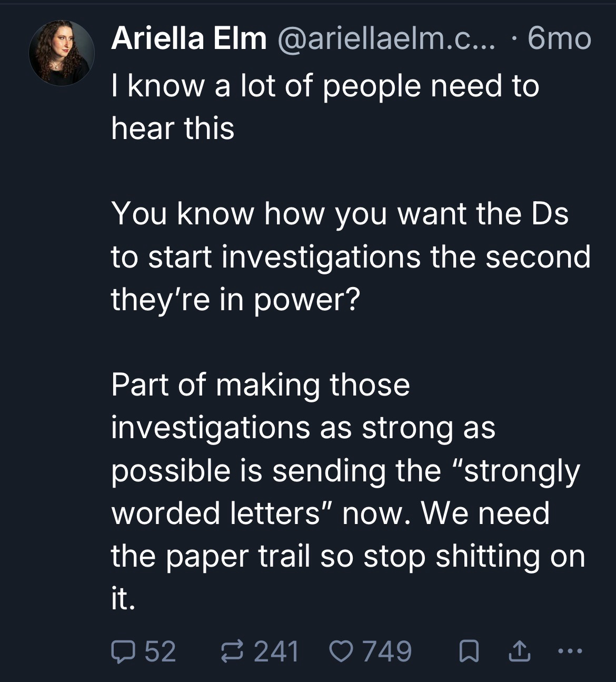Click the 52 replies count
Screen dimensions: 616x682
(160, 652)
